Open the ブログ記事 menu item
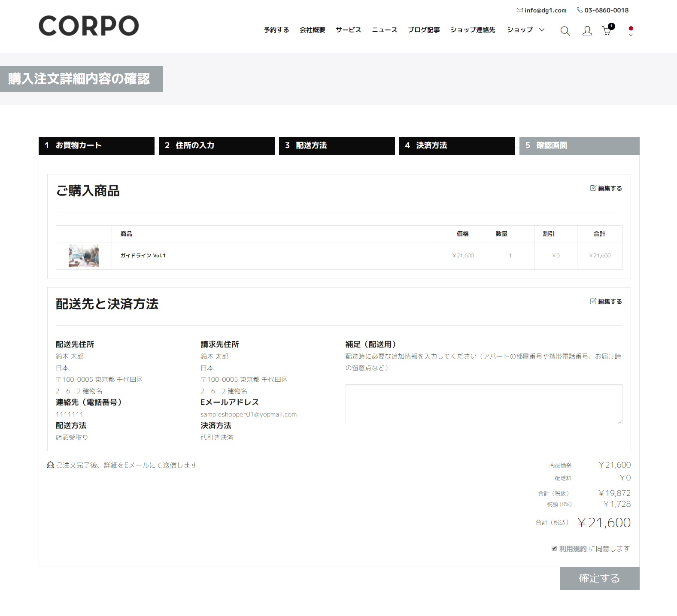677x616 pixels. coord(424,30)
